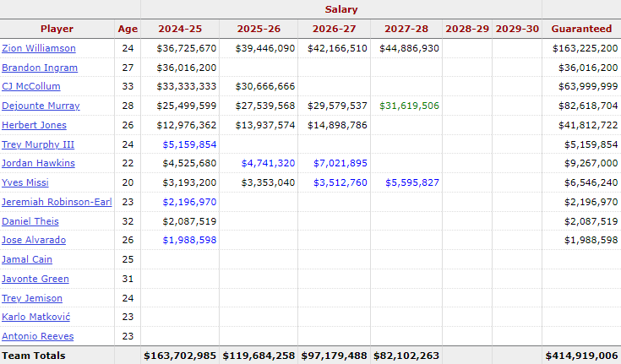Select Brandon Ingram's $36,016,200 2024-25 salary
This screenshot has height=364, width=621.
[x=186, y=68]
